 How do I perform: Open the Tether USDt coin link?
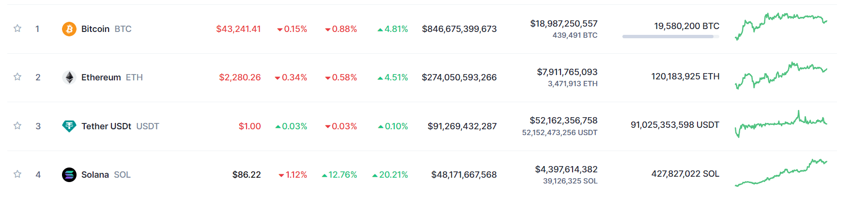click(x=120, y=126)
